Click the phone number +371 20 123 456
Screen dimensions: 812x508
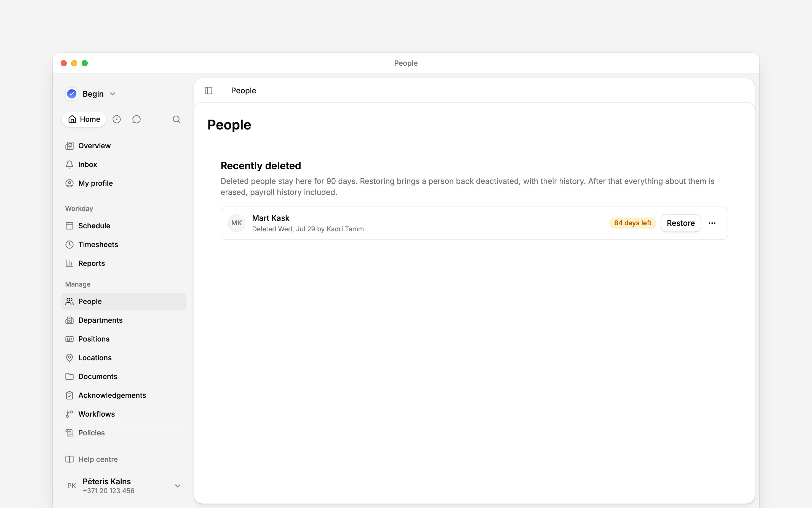pyautogui.click(x=108, y=491)
